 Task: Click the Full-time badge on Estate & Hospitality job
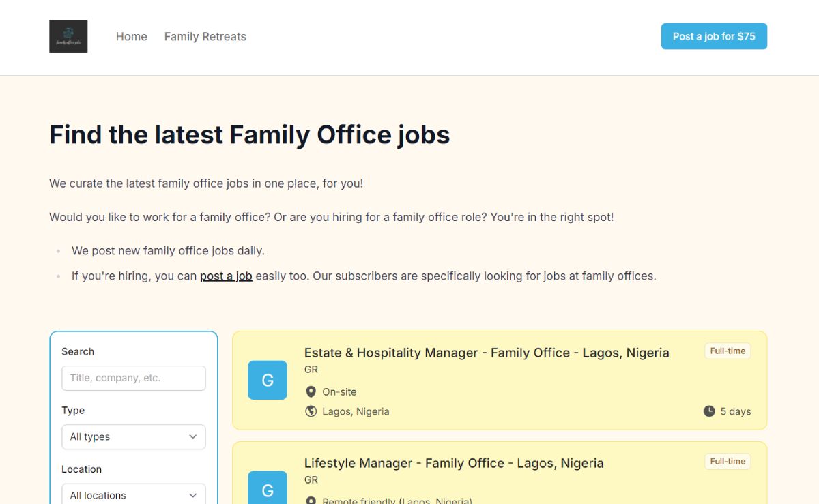pyautogui.click(x=728, y=351)
